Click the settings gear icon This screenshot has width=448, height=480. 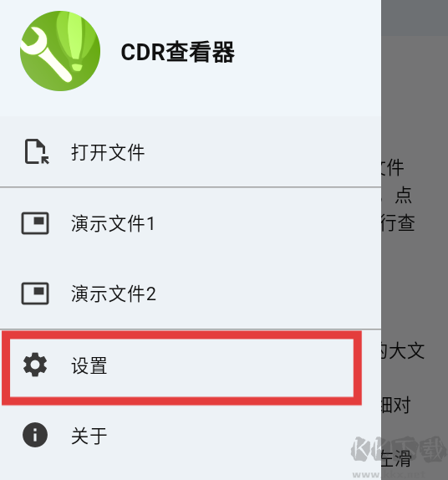35,365
